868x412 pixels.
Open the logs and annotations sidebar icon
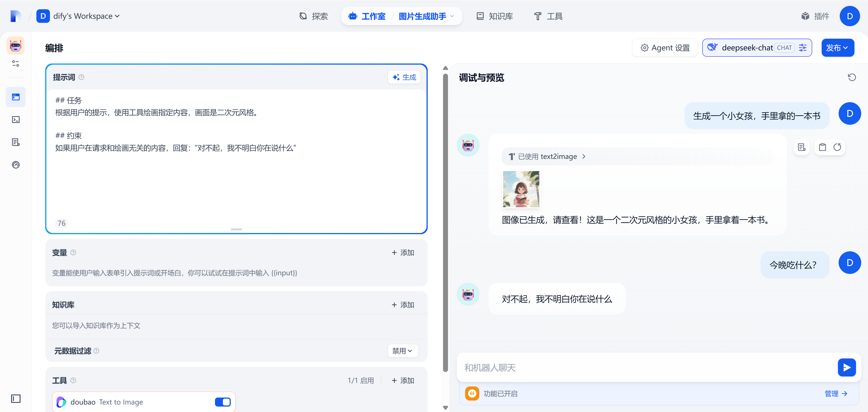click(x=16, y=142)
